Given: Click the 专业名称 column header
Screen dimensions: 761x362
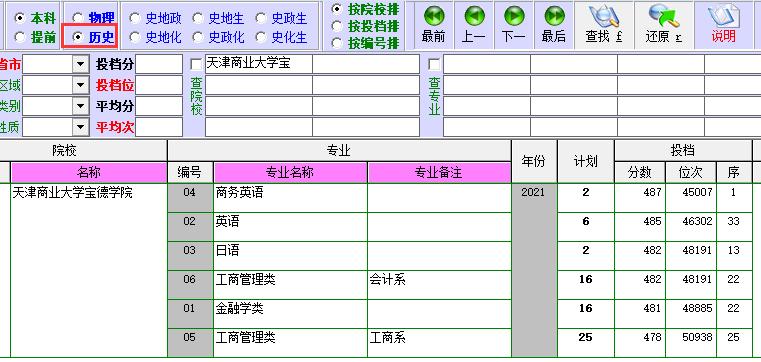Looking at the screenshot, I should point(290,173).
